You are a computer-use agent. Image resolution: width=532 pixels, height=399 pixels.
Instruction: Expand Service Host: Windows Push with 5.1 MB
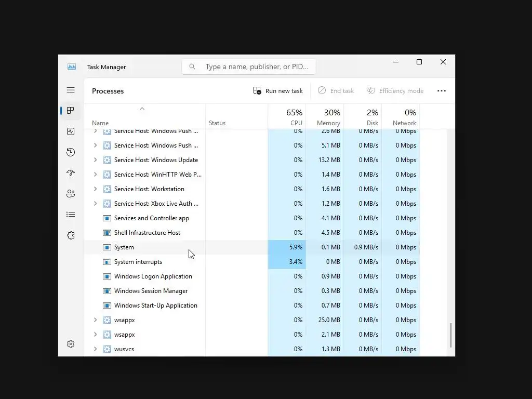(96, 145)
